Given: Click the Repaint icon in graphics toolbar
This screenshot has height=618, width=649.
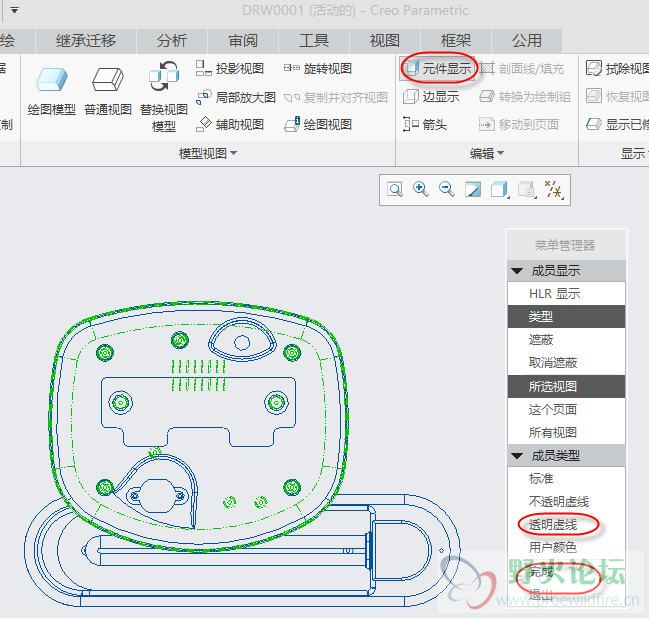Looking at the screenshot, I should pos(473,190).
